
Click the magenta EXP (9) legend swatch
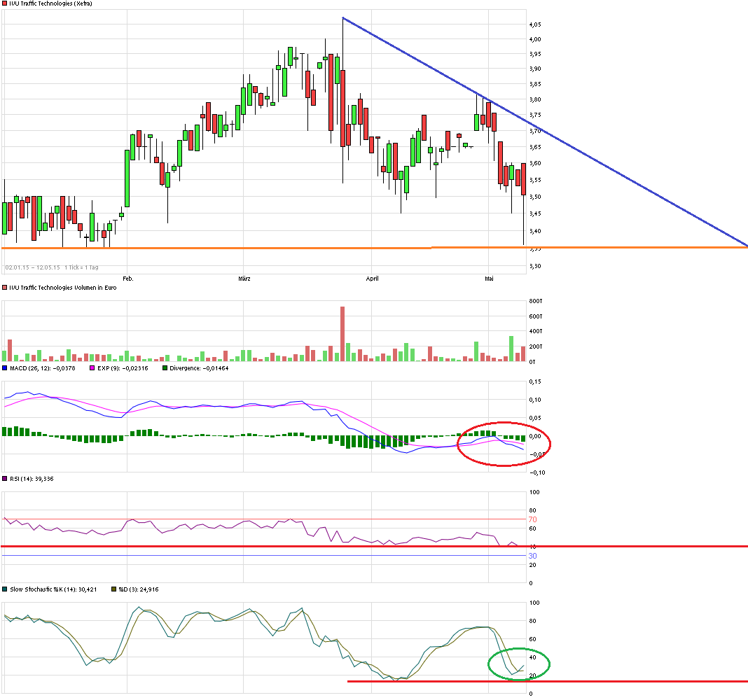[92, 368]
